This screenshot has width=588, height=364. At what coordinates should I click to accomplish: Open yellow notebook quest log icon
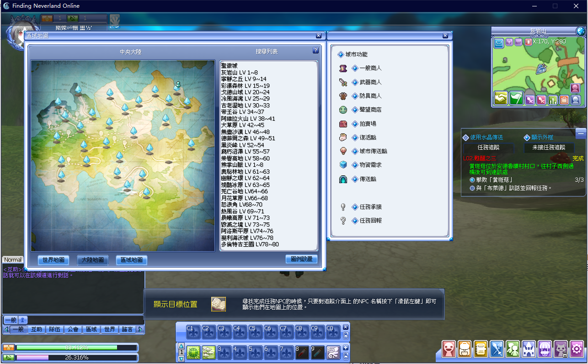click(x=481, y=348)
